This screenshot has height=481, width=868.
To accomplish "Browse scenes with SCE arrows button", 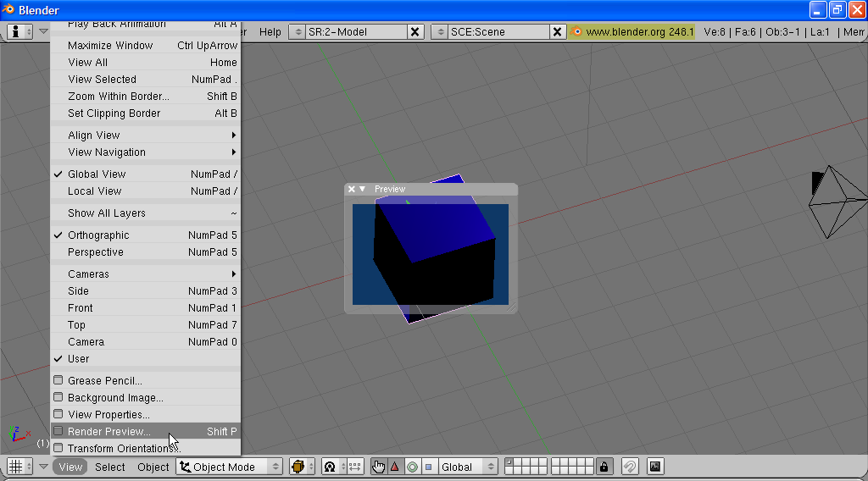I will click(440, 32).
